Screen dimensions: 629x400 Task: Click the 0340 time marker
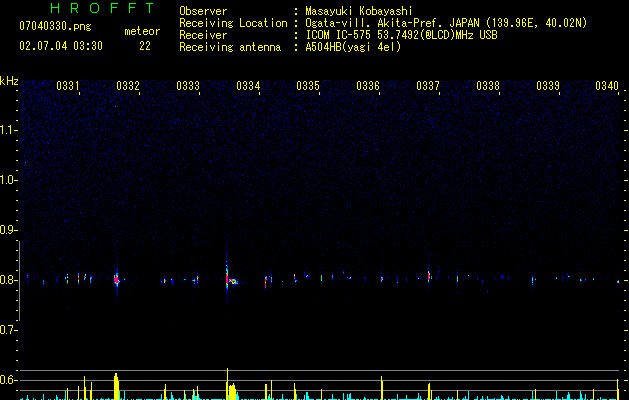(x=607, y=86)
